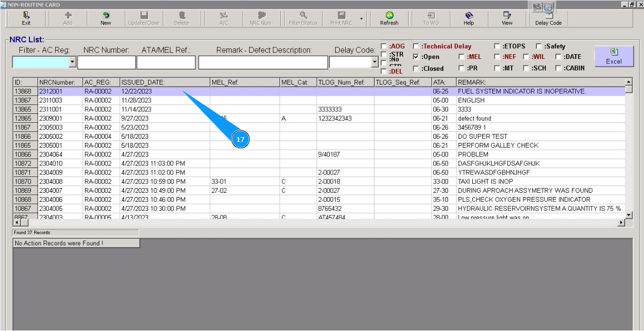Click ID 10866 cell
This screenshot has height=331, width=644.
click(x=25, y=154)
